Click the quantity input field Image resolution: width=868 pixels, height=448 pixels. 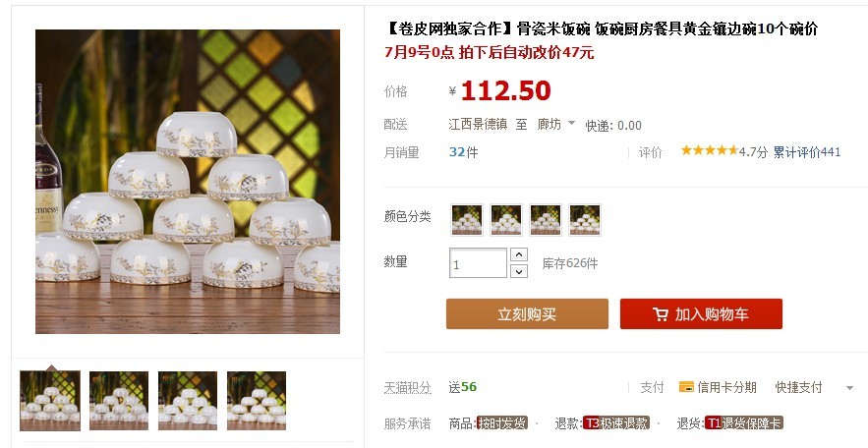(479, 263)
